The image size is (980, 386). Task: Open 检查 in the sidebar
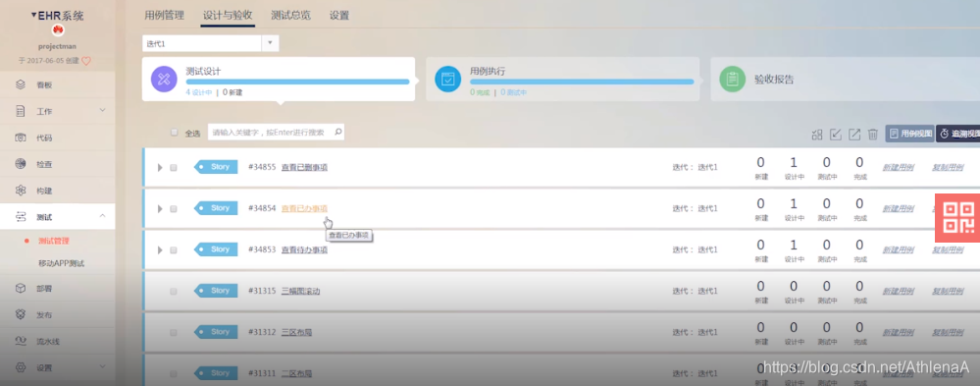[44, 164]
